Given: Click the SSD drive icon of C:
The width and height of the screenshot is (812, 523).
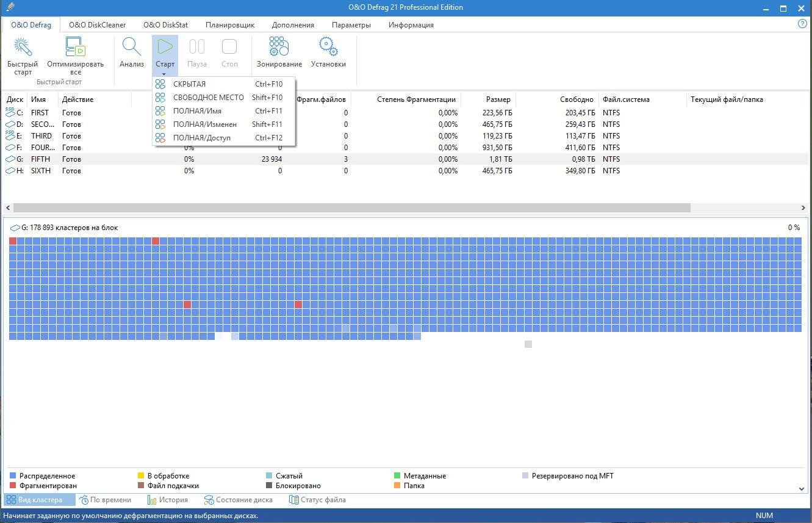Looking at the screenshot, I should click(10, 112).
